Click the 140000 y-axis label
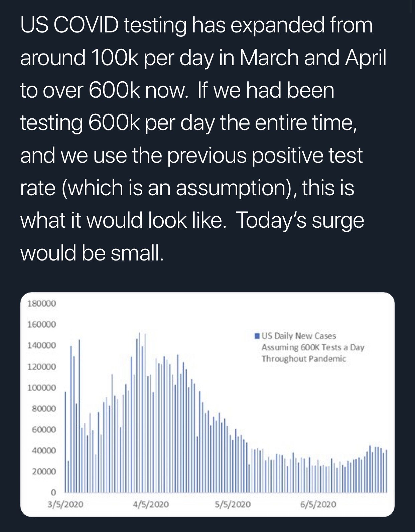This screenshot has height=532, width=415. [42, 345]
